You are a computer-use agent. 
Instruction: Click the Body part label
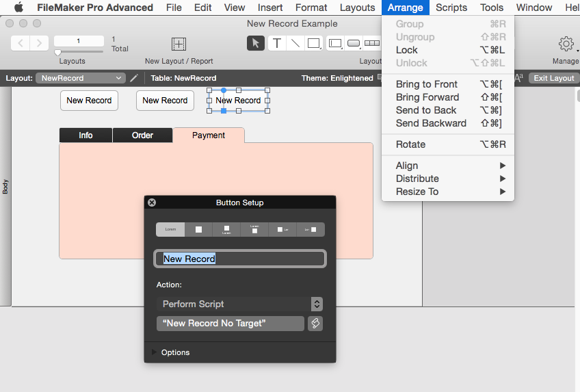pyautogui.click(x=5, y=187)
